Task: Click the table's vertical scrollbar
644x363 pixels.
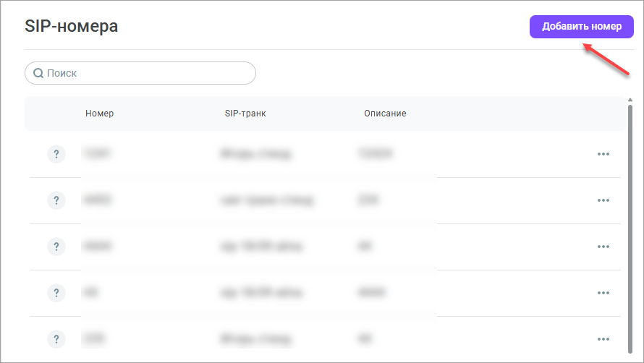Action: pos(630,217)
